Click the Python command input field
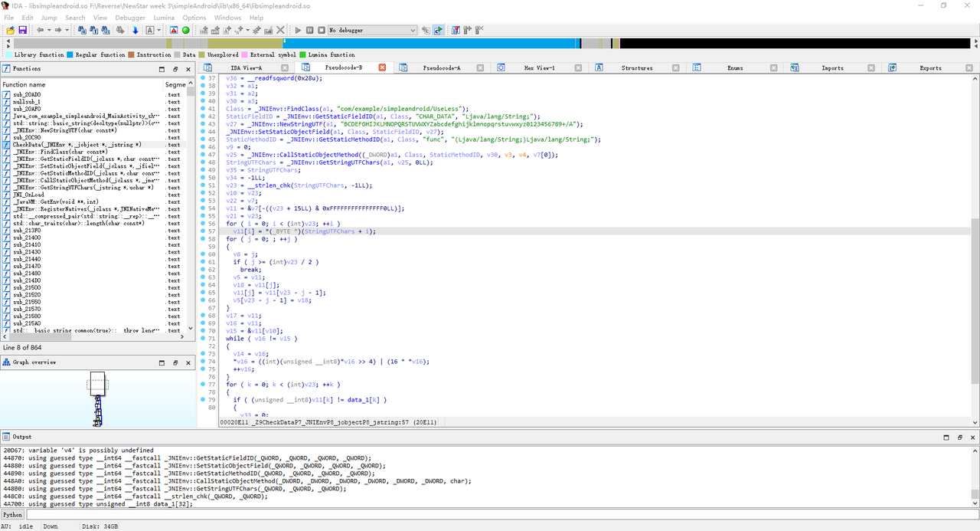 490,515
